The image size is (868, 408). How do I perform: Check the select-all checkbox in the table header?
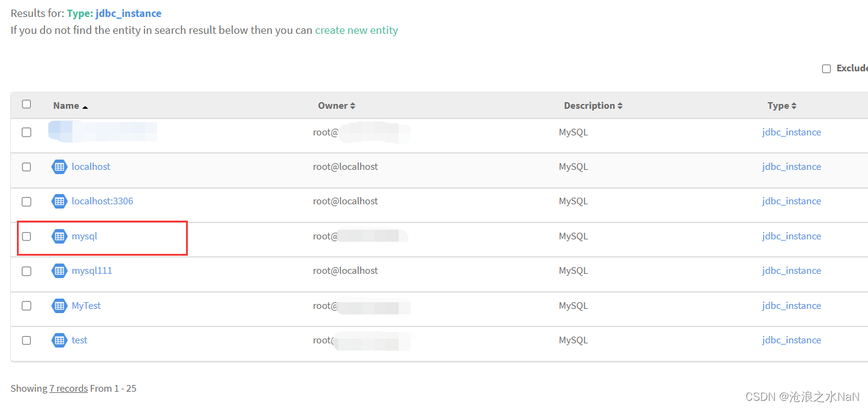[26, 103]
